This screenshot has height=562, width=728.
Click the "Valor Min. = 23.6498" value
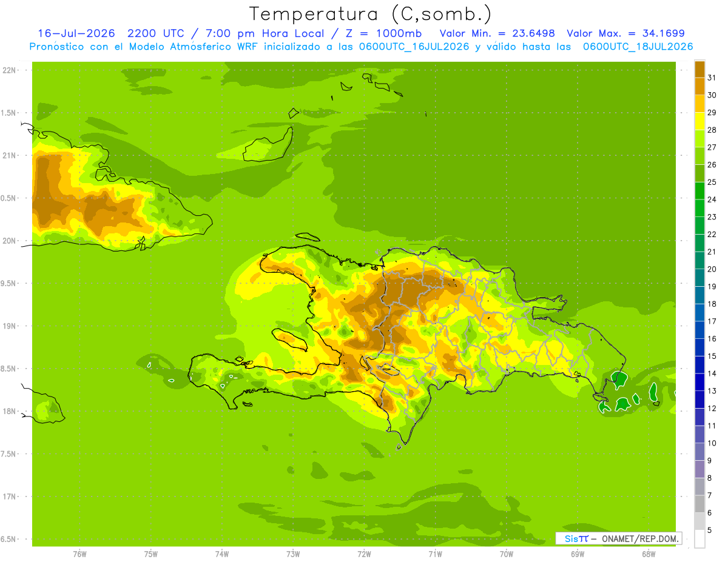click(497, 33)
